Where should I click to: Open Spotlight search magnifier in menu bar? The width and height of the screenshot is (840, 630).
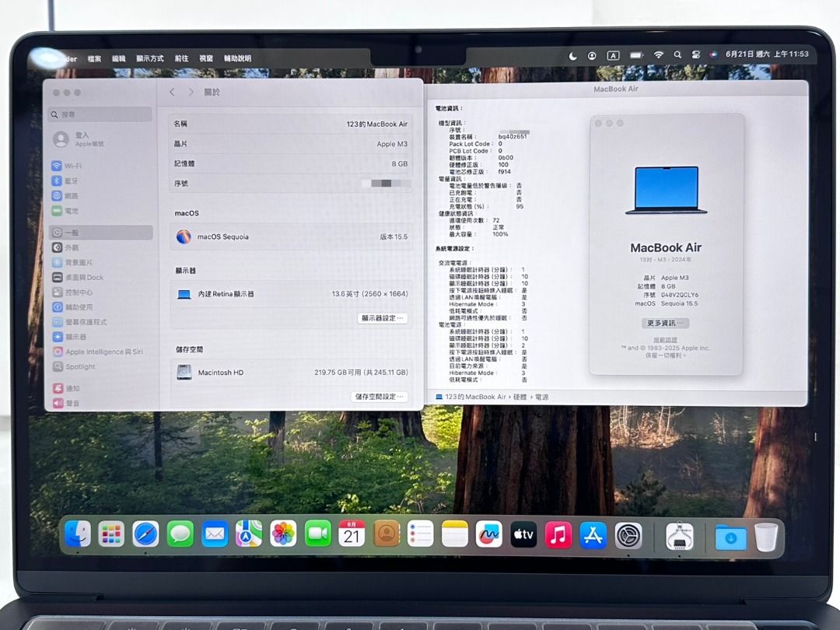677,54
